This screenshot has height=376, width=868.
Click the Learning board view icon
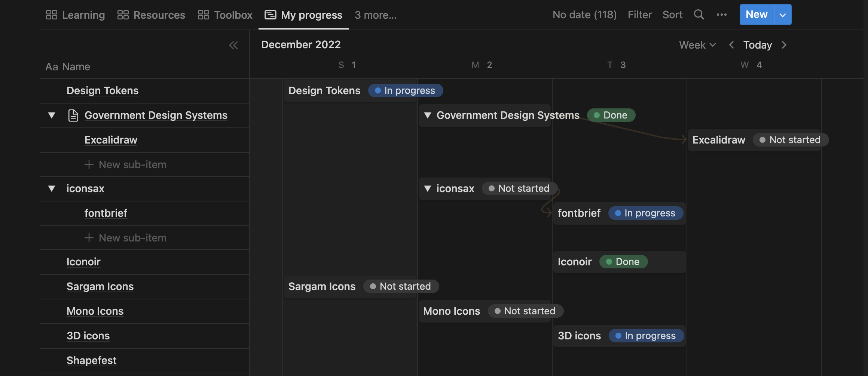[x=52, y=15]
